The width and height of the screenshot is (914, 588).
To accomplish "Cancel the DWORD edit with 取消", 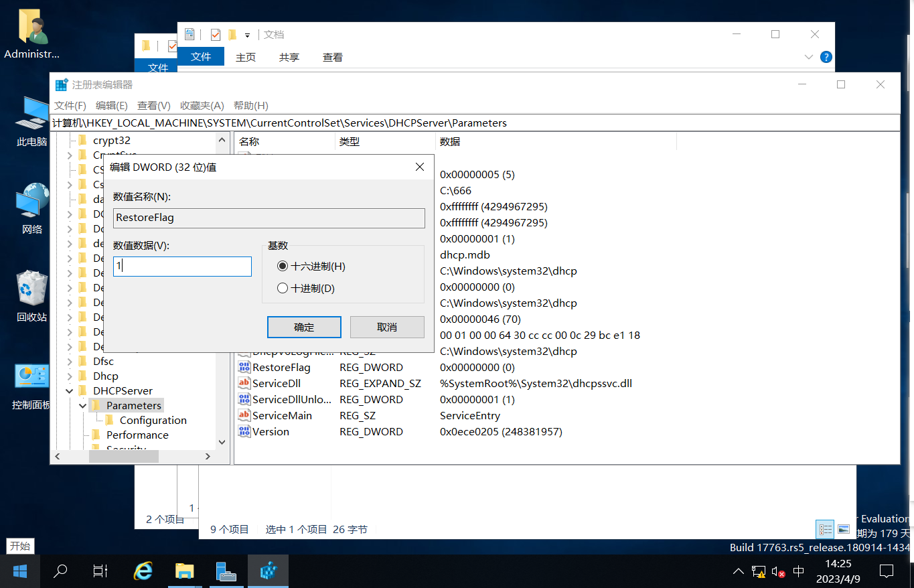I will pyautogui.click(x=387, y=327).
